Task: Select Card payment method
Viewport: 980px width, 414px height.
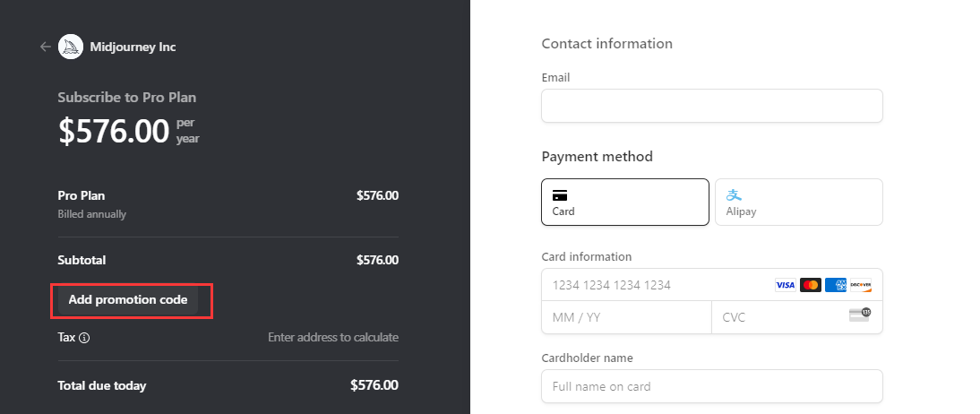Action: point(625,202)
